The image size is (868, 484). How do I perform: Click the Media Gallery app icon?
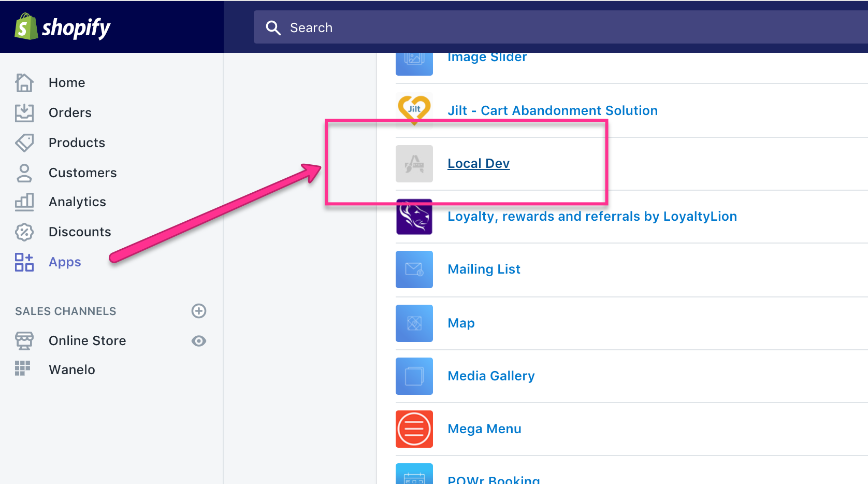coord(414,376)
